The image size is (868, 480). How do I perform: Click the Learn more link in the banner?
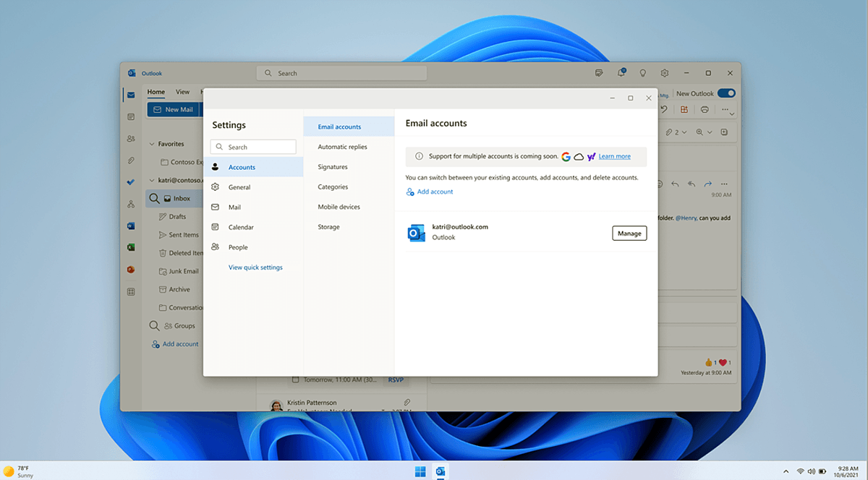click(x=614, y=156)
